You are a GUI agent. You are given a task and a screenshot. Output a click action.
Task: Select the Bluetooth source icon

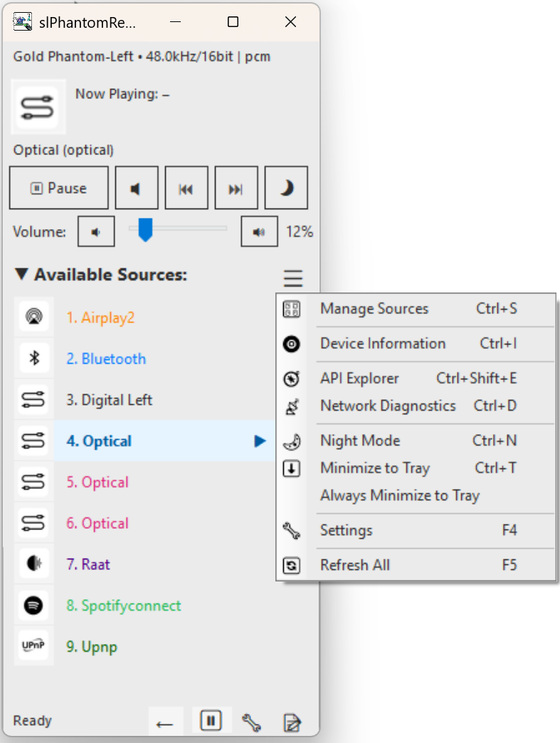33,359
